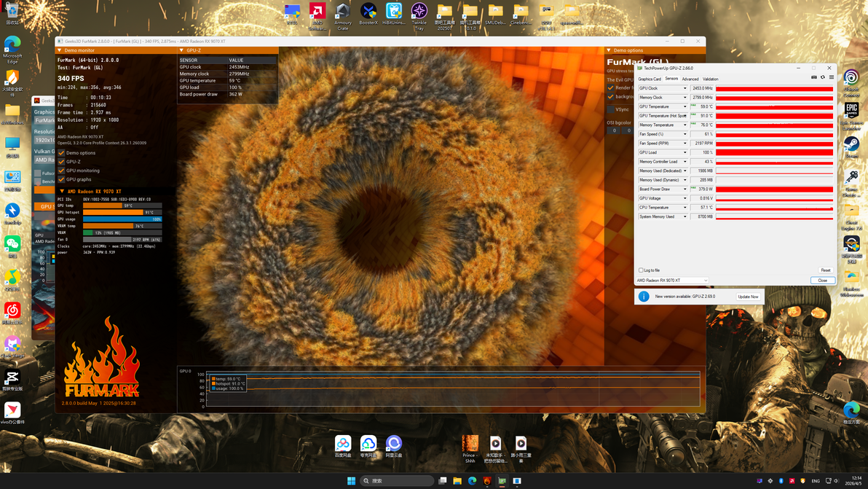
Task: Open the Epic Games Launcher desktop icon
Action: pyautogui.click(x=851, y=117)
